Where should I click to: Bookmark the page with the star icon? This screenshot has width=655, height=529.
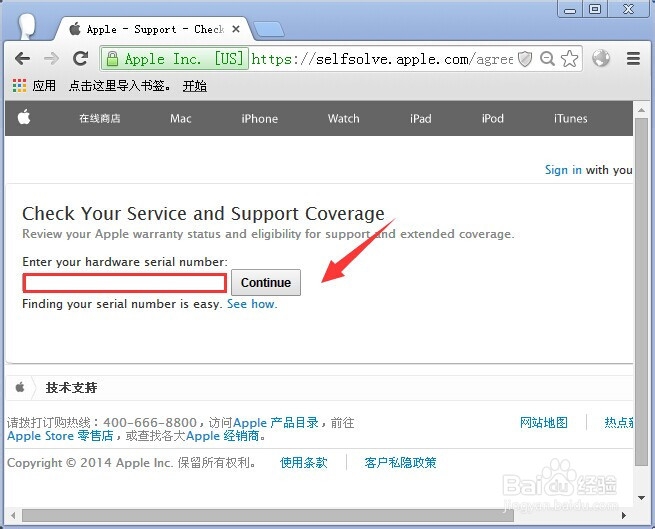(569, 58)
